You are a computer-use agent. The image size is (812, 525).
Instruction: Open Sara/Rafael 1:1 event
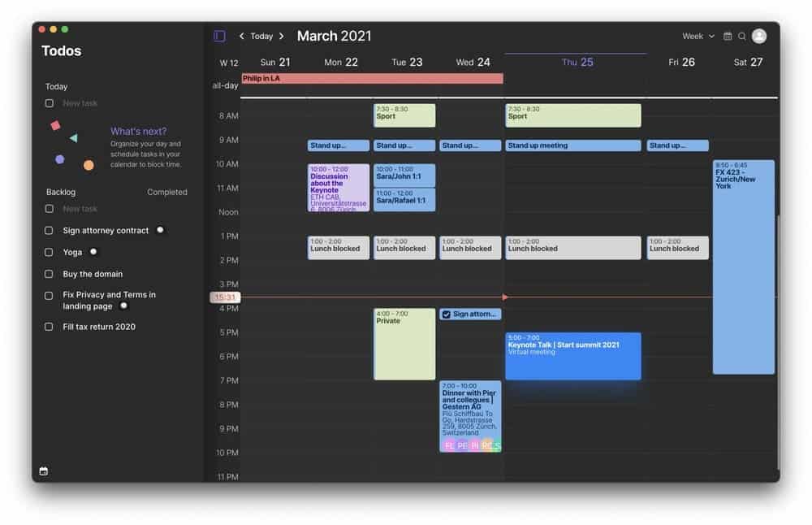[404, 200]
